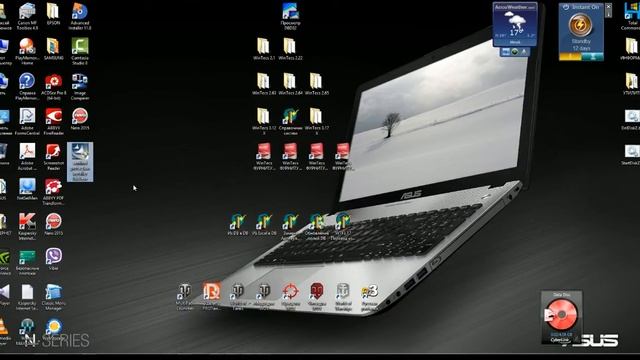Open photo viewer shortcut at top center
The image size is (640, 360).
point(290,17)
